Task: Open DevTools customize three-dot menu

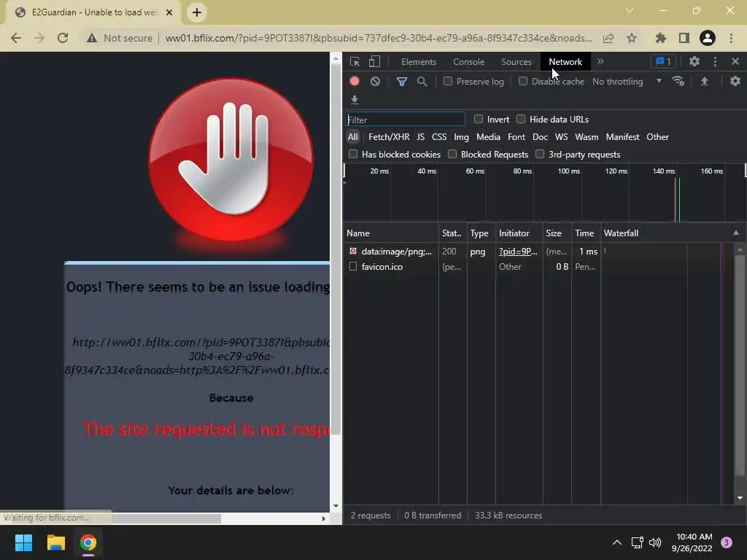Action: point(715,61)
